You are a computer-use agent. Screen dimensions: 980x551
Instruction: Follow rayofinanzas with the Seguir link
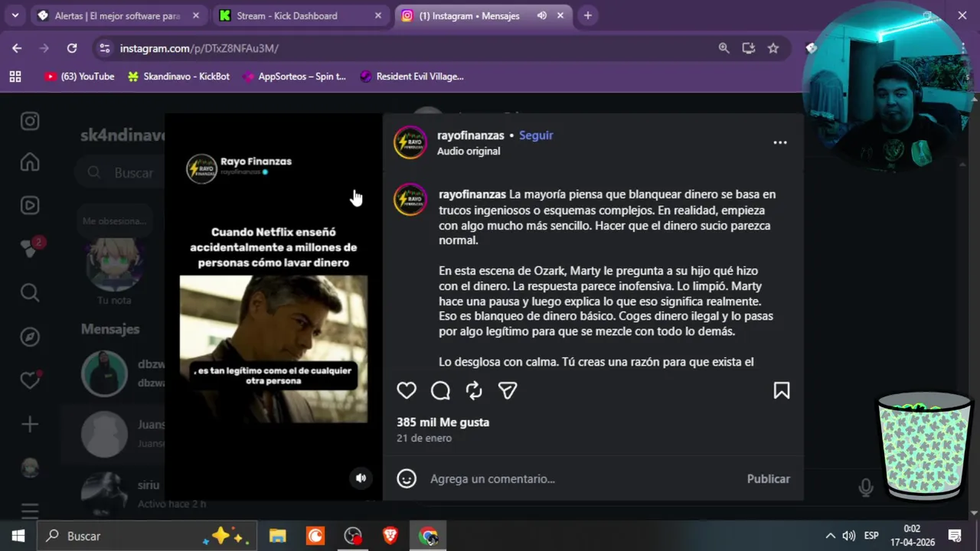(x=536, y=135)
